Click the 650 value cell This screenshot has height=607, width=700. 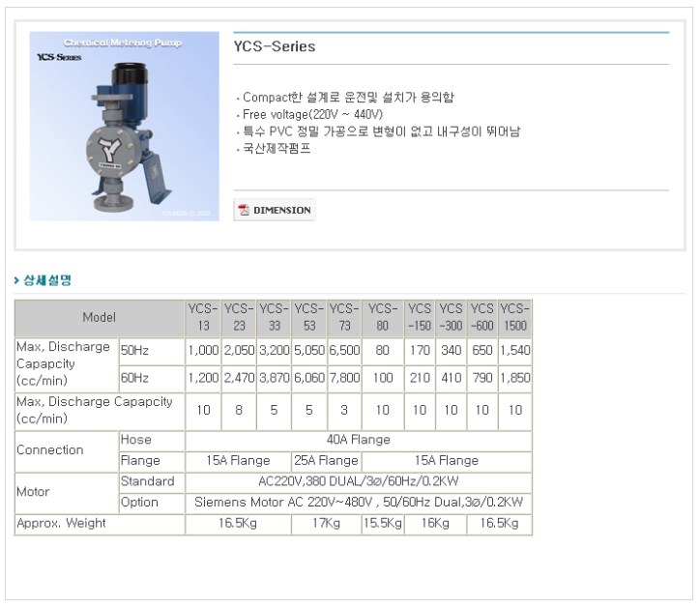[482, 351]
